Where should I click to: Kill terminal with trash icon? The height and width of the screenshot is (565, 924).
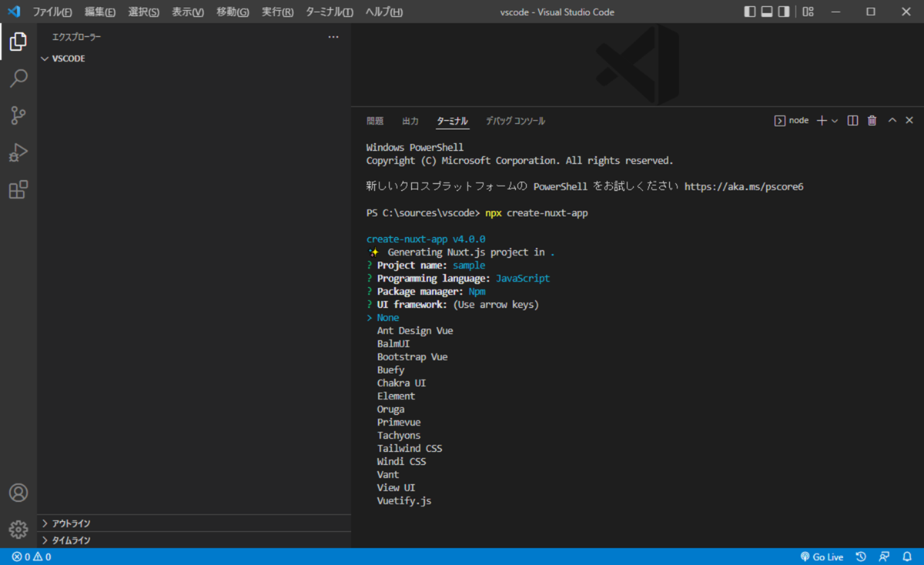tap(872, 121)
